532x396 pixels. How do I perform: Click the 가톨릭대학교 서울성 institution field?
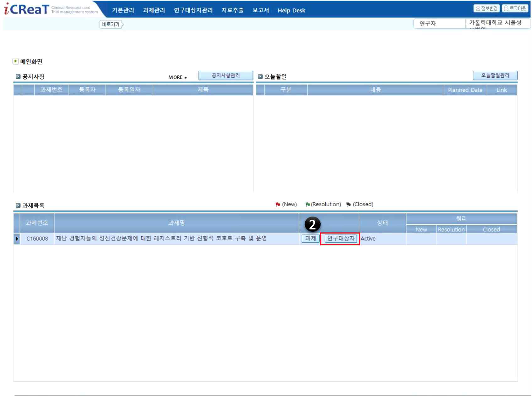coord(498,24)
